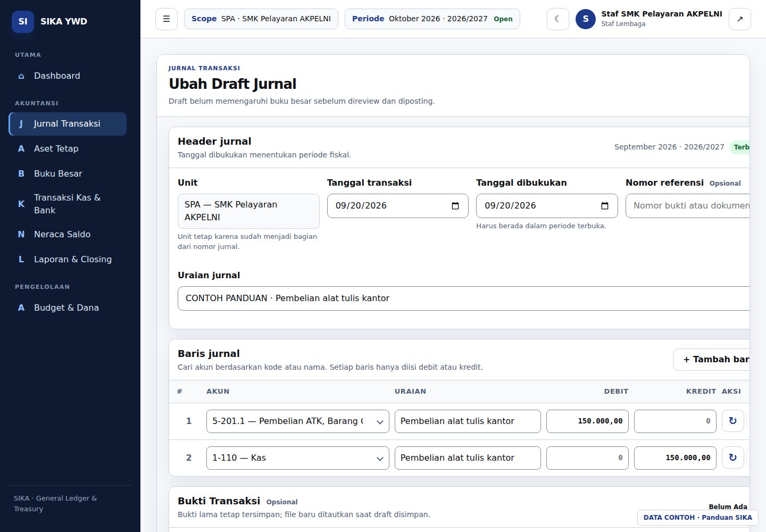Click the J icon for Jurnal Transaksi
Screen dimensions: 766x532
point(21,124)
